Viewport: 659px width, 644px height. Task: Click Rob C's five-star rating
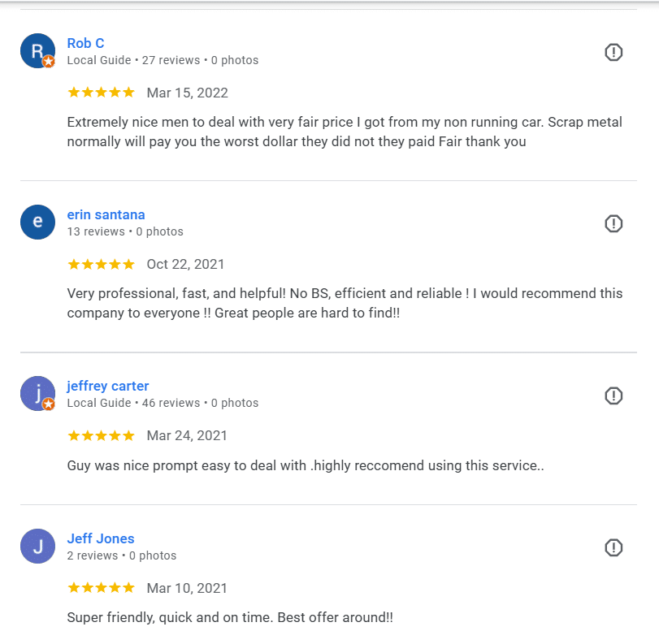tap(101, 93)
